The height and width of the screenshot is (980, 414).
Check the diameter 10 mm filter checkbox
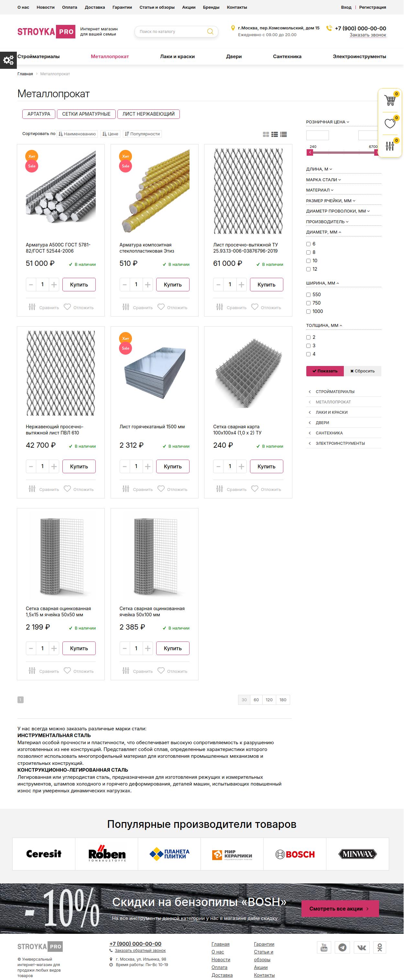tap(309, 261)
